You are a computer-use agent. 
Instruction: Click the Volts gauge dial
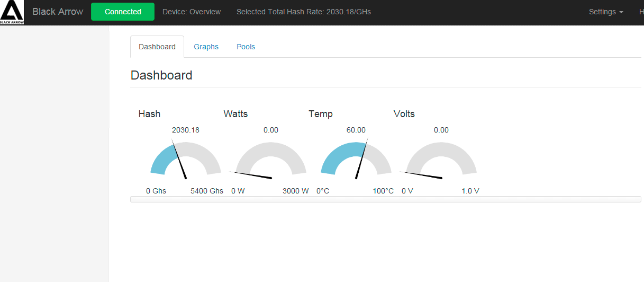tap(441, 157)
